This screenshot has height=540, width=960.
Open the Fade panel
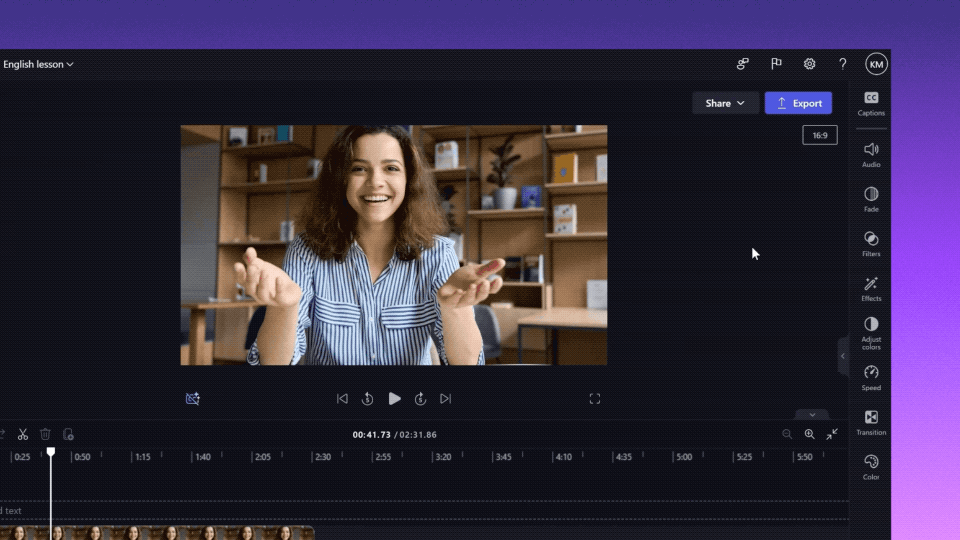click(x=871, y=199)
